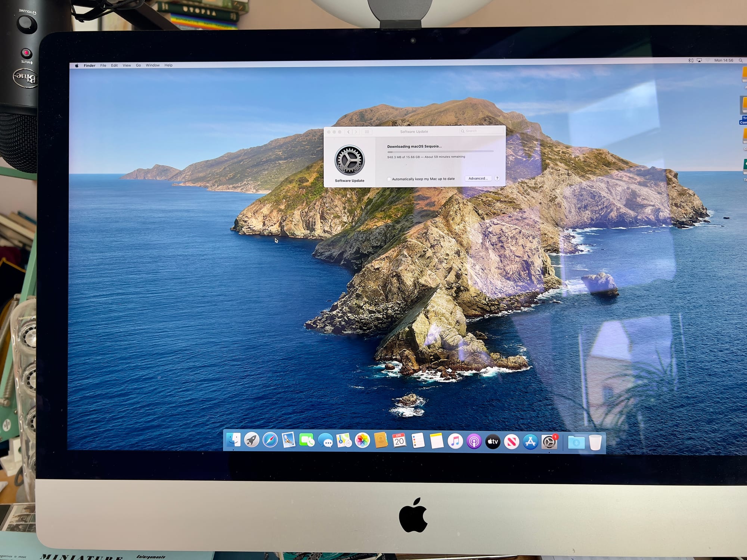Viewport: 747px width, 560px height.
Task: Click the Bluetooth icon in the menu bar
Action: [689, 60]
